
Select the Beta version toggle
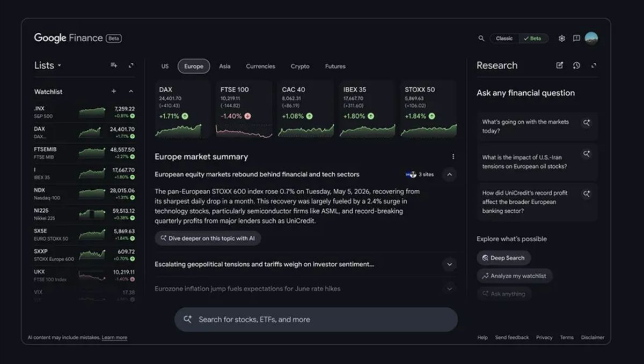[533, 39]
